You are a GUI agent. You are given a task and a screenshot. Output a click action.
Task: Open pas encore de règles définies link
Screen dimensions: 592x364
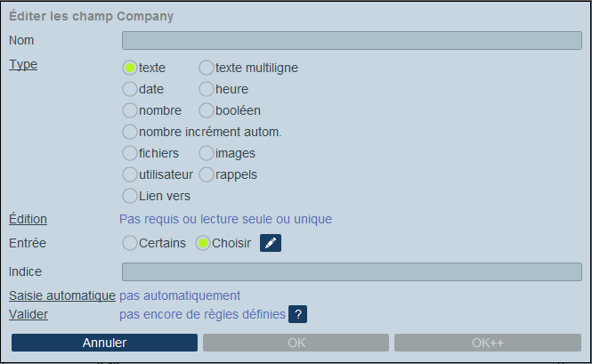[x=202, y=314]
